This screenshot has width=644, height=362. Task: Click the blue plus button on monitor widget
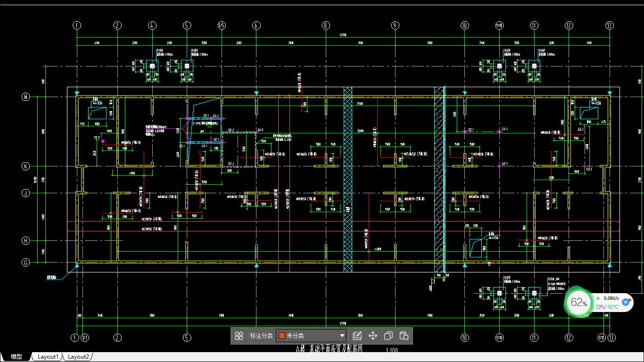pyautogui.click(x=626, y=302)
